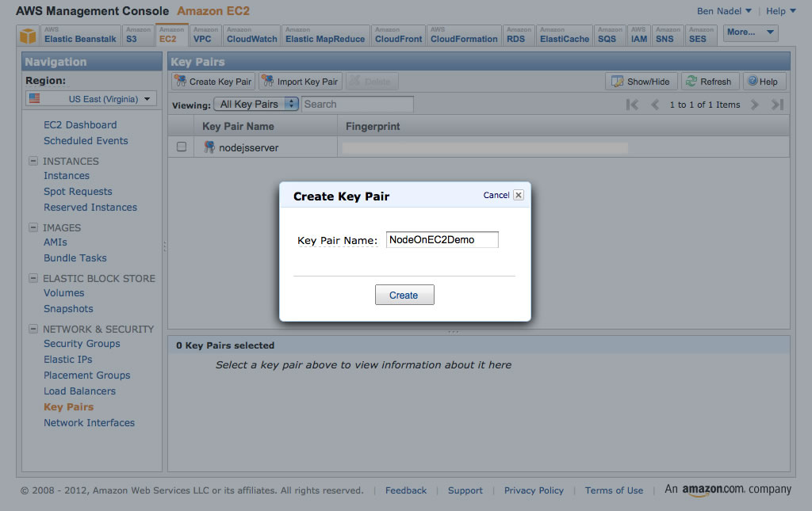The height and width of the screenshot is (511, 812).
Task: Switch to the VPC service tab
Action: (x=205, y=35)
